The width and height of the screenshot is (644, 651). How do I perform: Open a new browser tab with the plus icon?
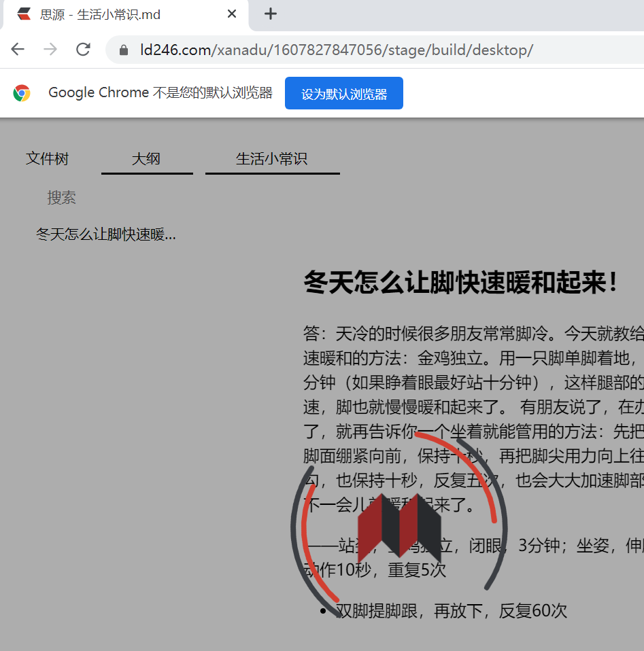(x=271, y=14)
